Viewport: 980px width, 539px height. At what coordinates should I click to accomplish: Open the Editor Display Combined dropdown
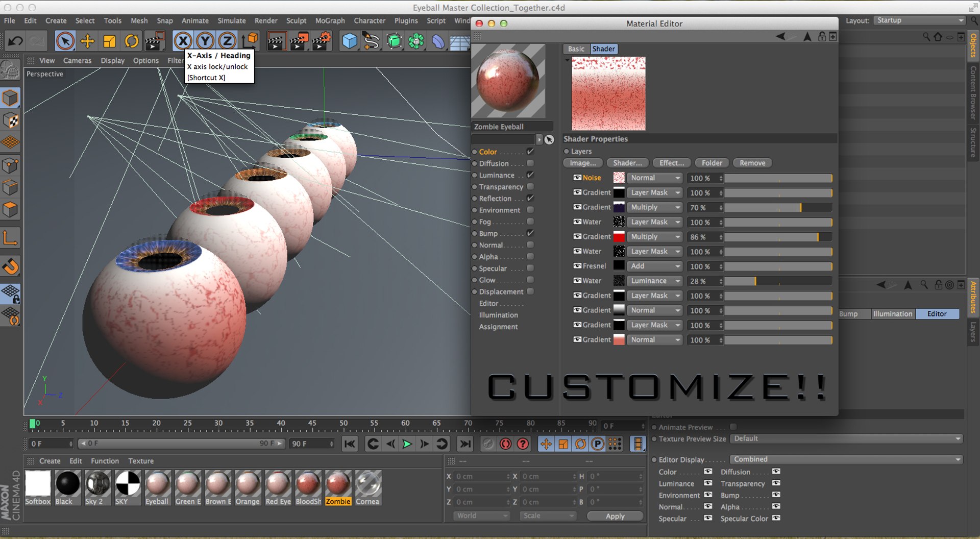tap(846, 459)
